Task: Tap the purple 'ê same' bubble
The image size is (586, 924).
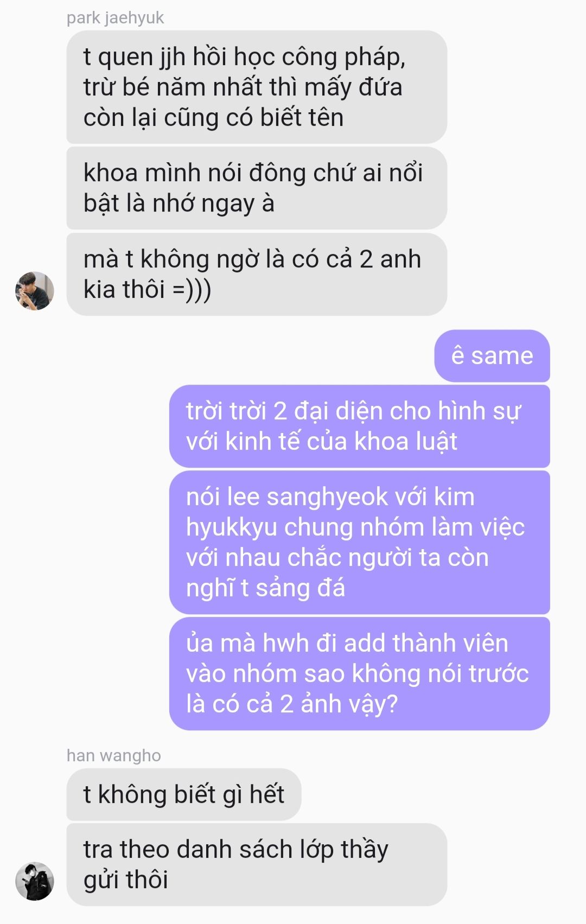Action: click(x=492, y=356)
